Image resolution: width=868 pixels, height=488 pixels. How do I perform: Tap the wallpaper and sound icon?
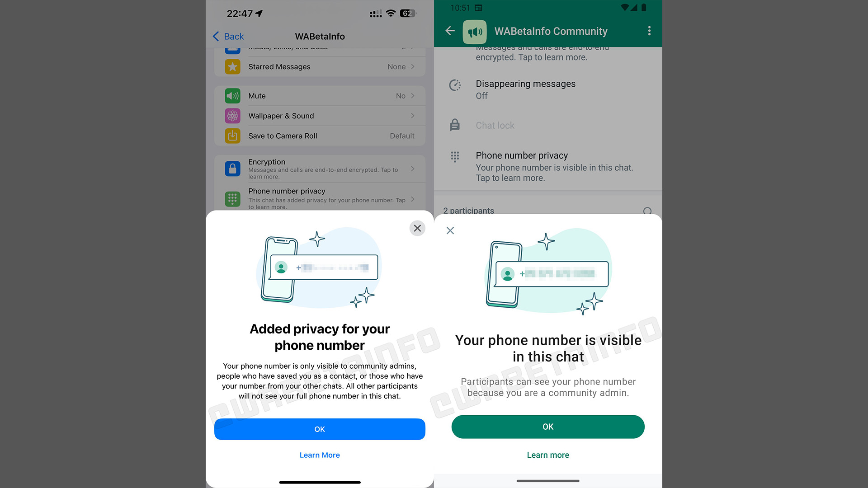[232, 116]
